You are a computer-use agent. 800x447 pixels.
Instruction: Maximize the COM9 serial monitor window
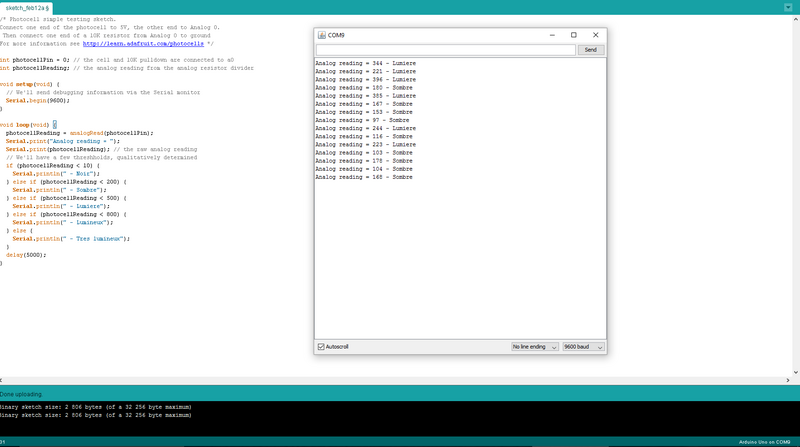click(x=574, y=35)
